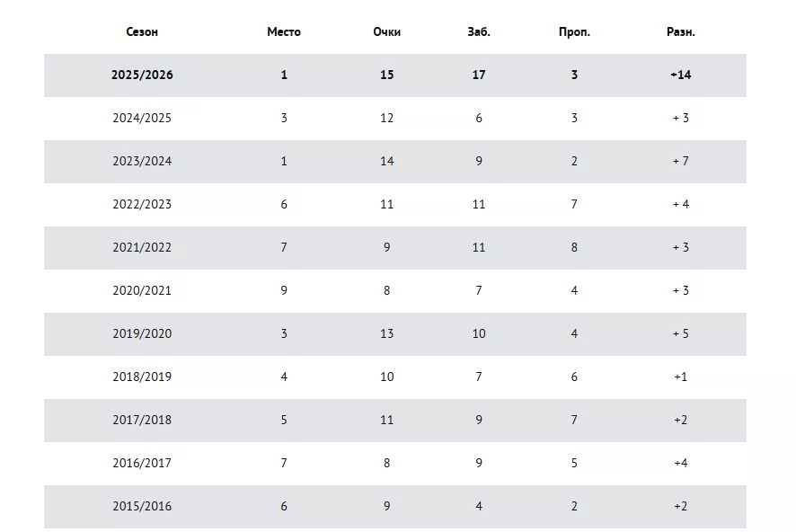The width and height of the screenshot is (796, 532).
Task: Select the 2016/2017 season cell
Action: click(142, 463)
